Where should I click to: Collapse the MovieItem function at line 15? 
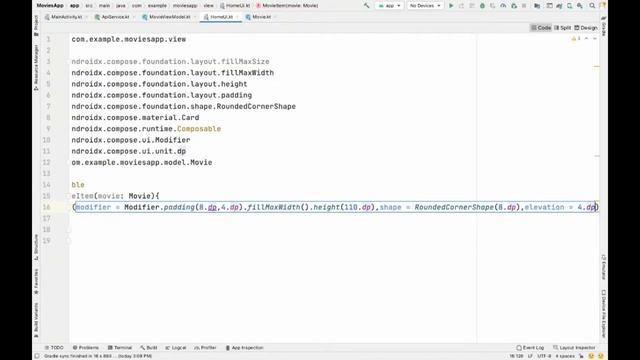coord(70,196)
